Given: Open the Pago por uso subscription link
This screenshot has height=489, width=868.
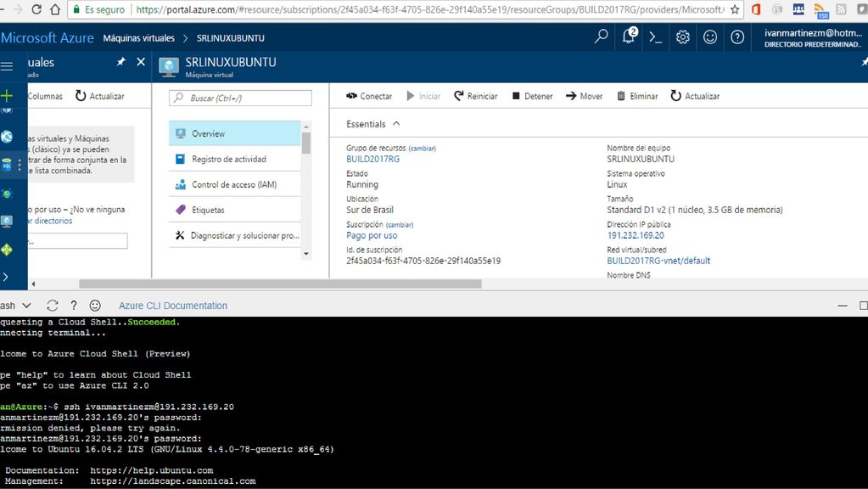Looking at the screenshot, I should pyautogui.click(x=372, y=235).
